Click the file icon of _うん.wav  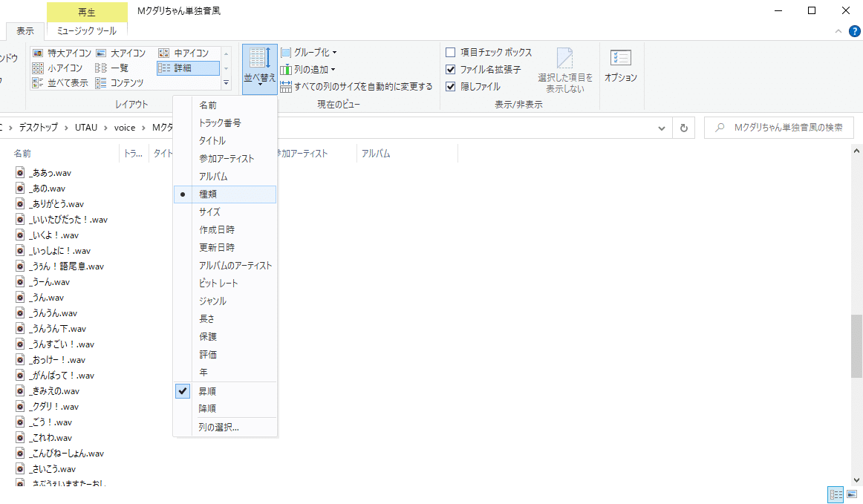20,297
